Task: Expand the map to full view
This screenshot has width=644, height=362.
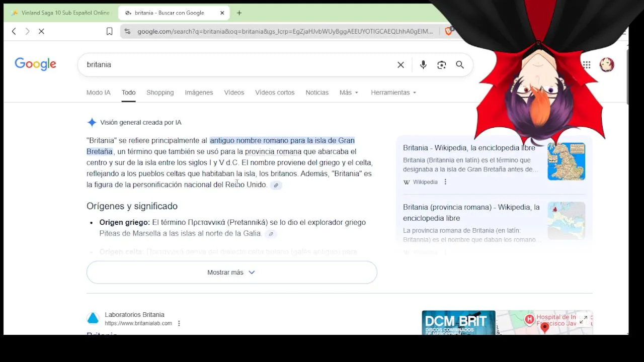Action: (584, 319)
